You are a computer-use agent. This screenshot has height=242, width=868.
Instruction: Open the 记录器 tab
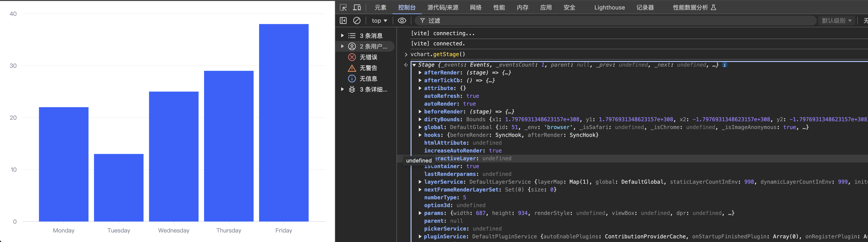645,7
